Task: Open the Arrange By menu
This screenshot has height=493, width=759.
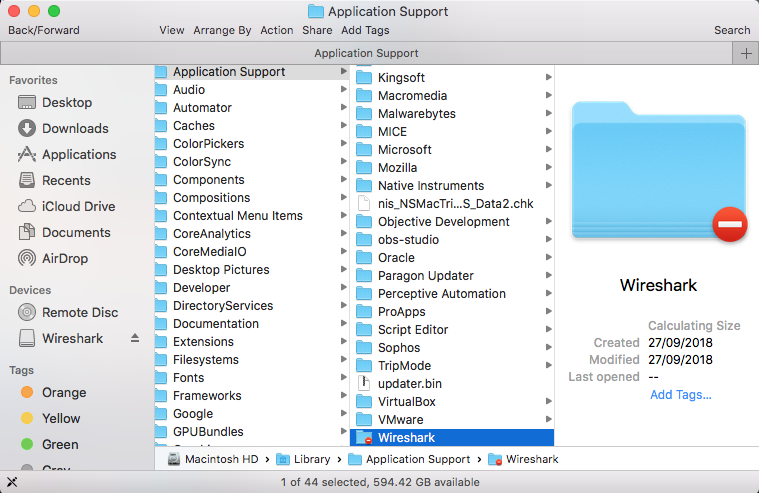Action: (222, 30)
